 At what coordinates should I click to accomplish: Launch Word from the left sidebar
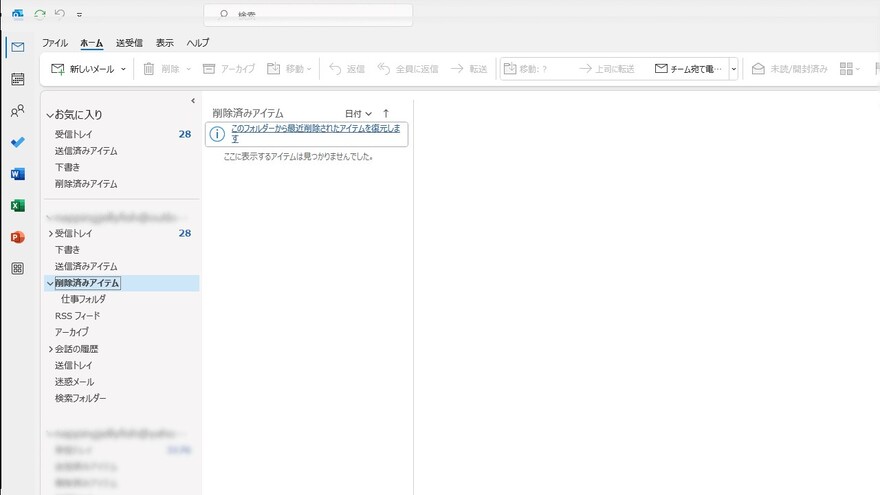tap(17, 174)
